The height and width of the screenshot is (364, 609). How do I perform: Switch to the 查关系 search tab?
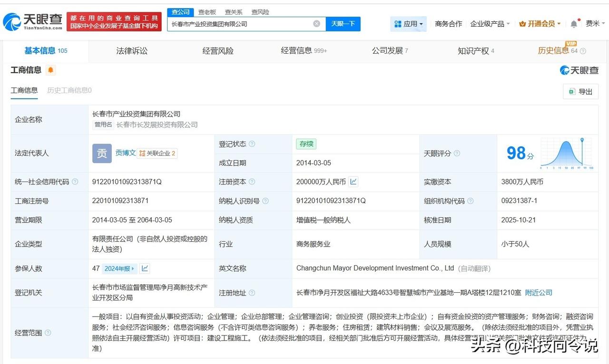(234, 12)
